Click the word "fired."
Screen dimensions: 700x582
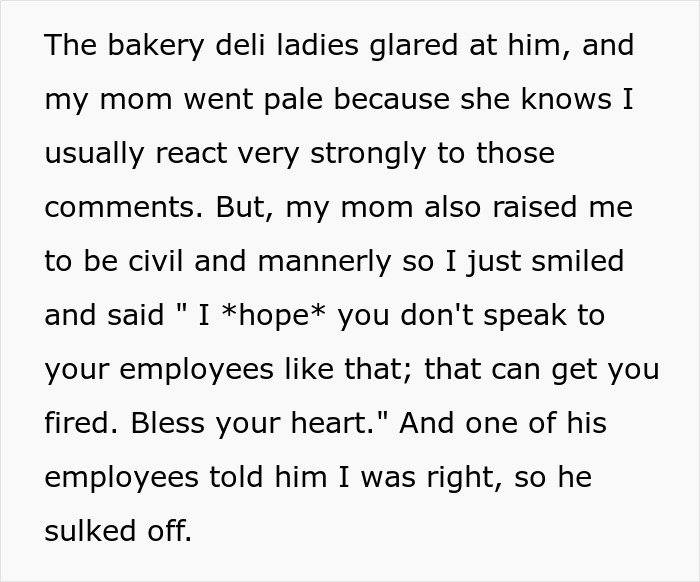(79, 424)
